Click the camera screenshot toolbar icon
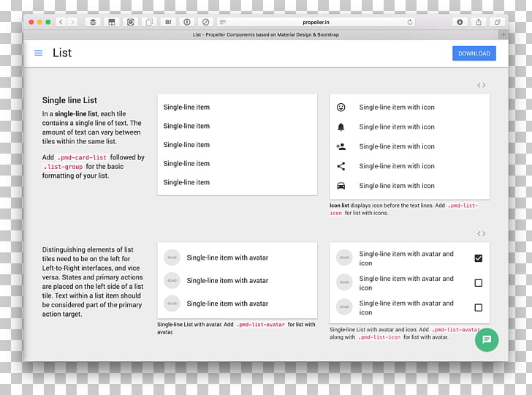 [131, 22]
